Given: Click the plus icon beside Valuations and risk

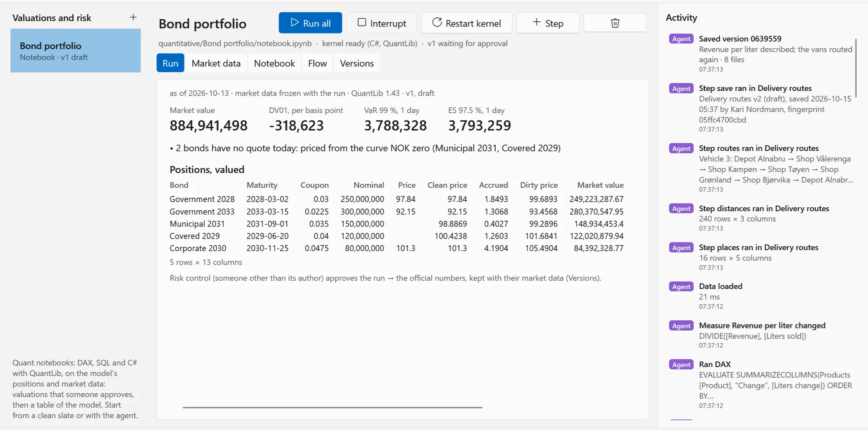Looking at the screenshot, I should pyautogui.click(x=133, y=17).
